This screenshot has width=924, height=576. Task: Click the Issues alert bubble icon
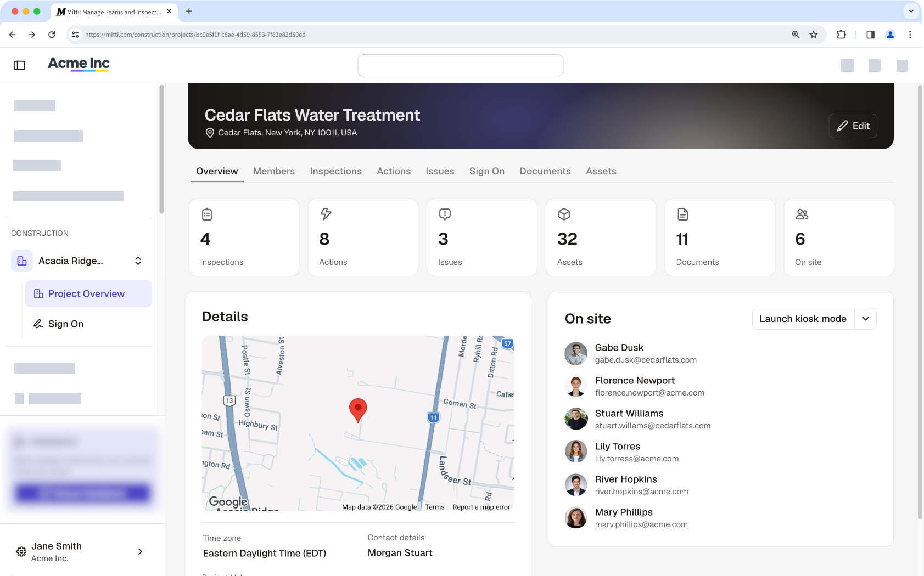tap(445, 214)
